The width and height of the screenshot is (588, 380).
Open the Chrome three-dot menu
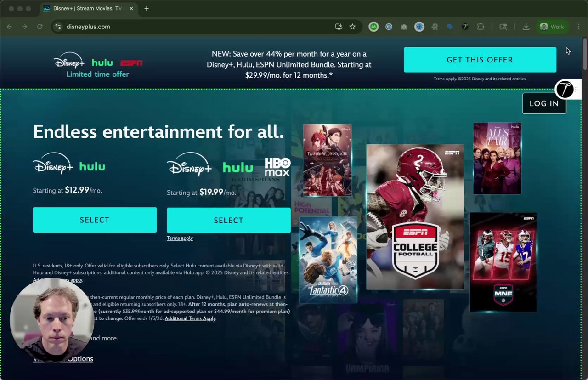579,27
